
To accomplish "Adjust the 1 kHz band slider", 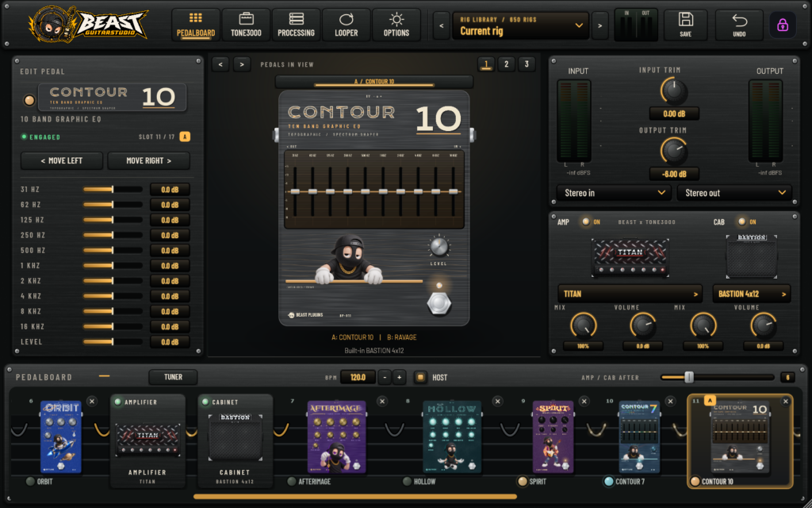I will point(113,266).
